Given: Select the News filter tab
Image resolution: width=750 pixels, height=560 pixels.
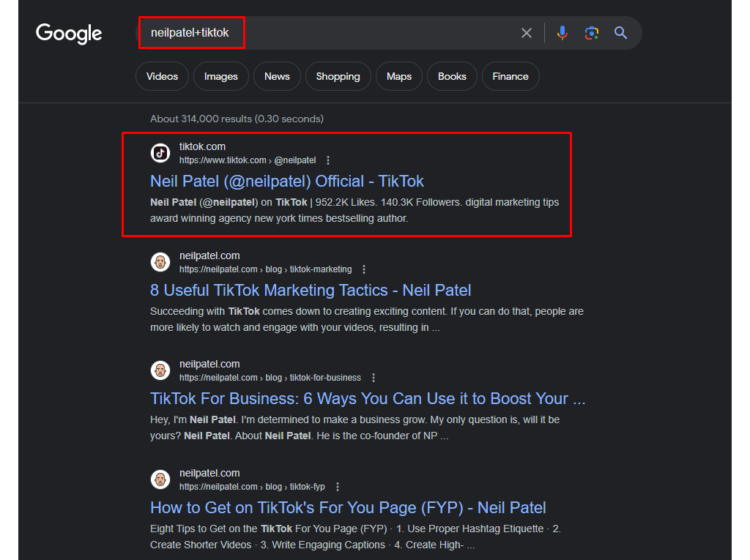Looking at the screenshot, I should (277, 76).
